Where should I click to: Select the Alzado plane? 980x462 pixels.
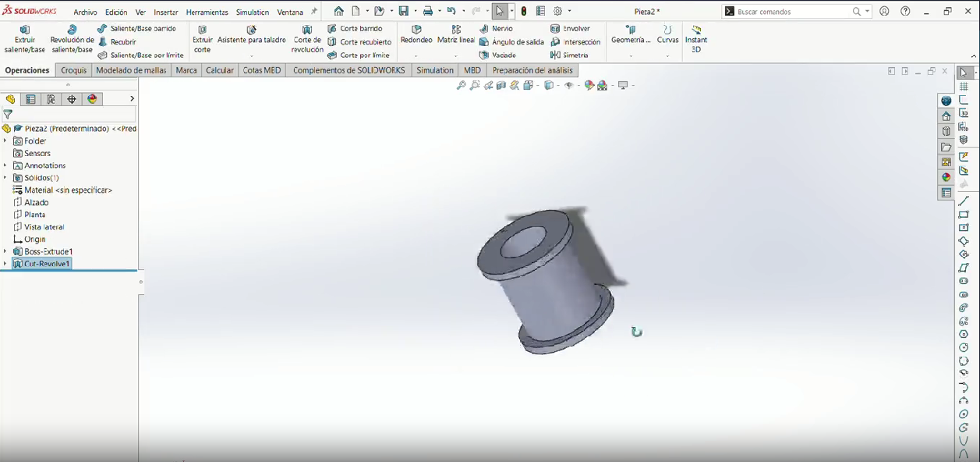[x=31, y=202]
